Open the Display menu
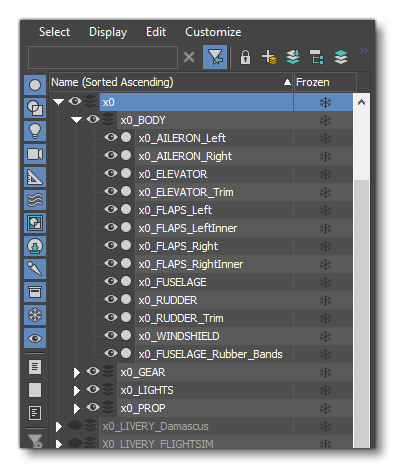Screen dimensions: 395x468 [x=108, y=32]
